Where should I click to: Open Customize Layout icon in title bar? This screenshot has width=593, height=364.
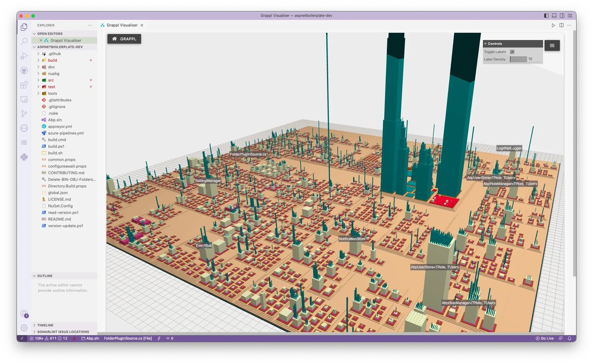coord(570,16)
